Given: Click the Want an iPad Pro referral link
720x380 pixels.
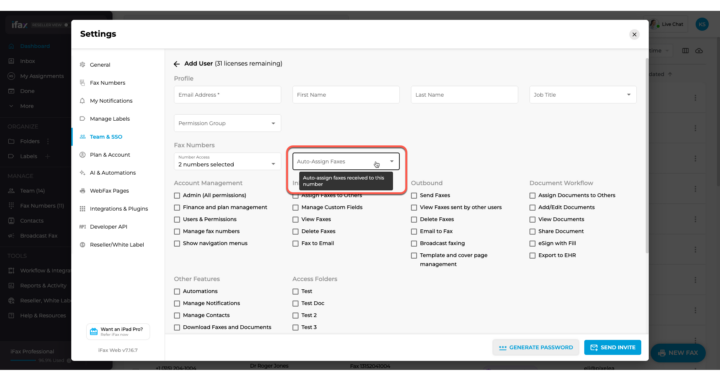Looking at the screenshot, I should pos(118,331).
